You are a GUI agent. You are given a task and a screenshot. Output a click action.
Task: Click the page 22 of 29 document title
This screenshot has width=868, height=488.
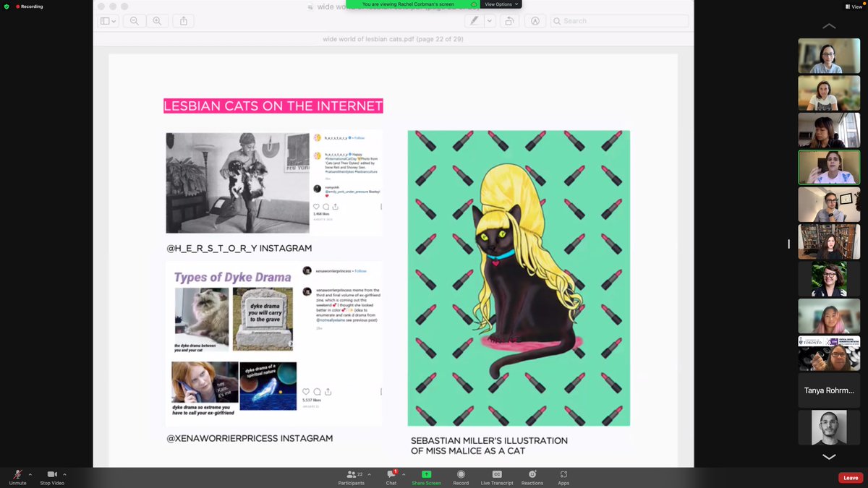coord(393,40)
